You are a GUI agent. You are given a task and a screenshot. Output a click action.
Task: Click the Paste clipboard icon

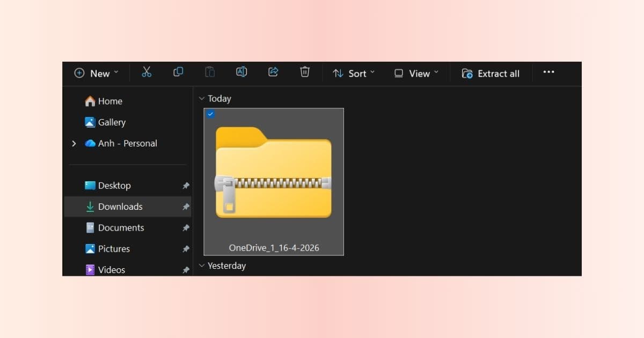click(210, 72)
